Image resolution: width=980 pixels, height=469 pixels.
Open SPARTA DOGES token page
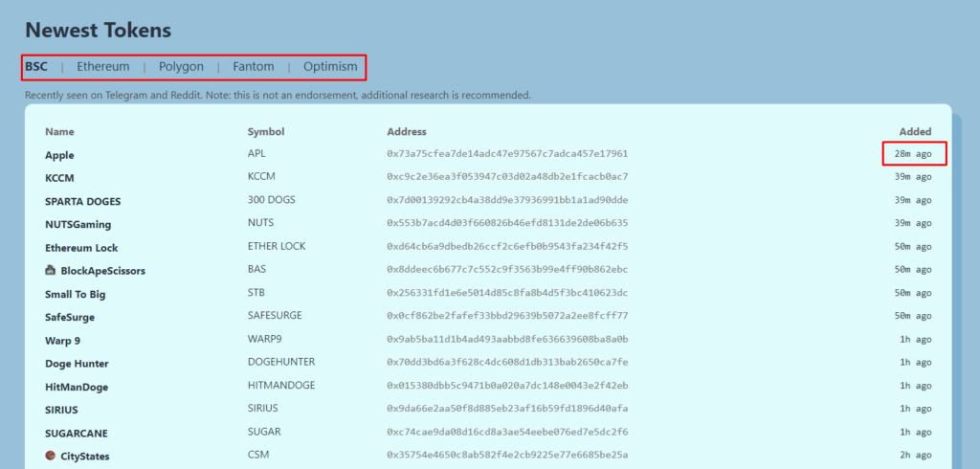[x=83, y=201]
